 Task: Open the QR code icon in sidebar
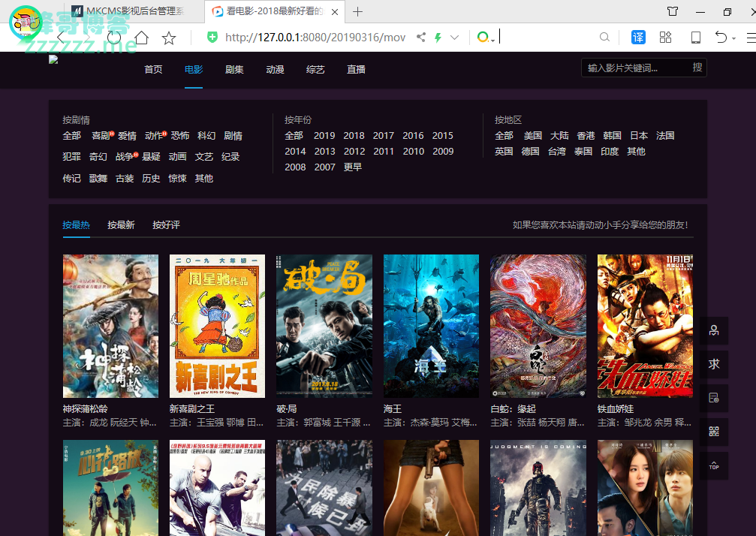(x=713, y=432)
